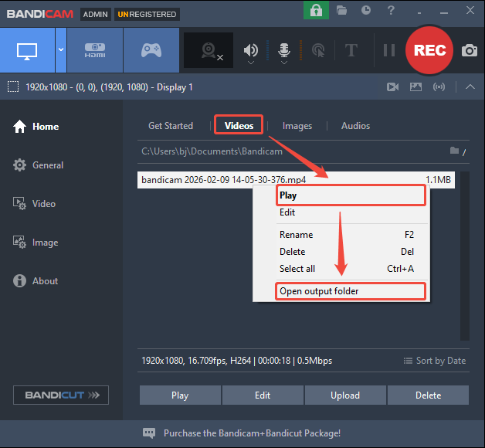Click the Upload button
Image resolution: width=485 pixels, height=448 pixels.
point(345,395)
